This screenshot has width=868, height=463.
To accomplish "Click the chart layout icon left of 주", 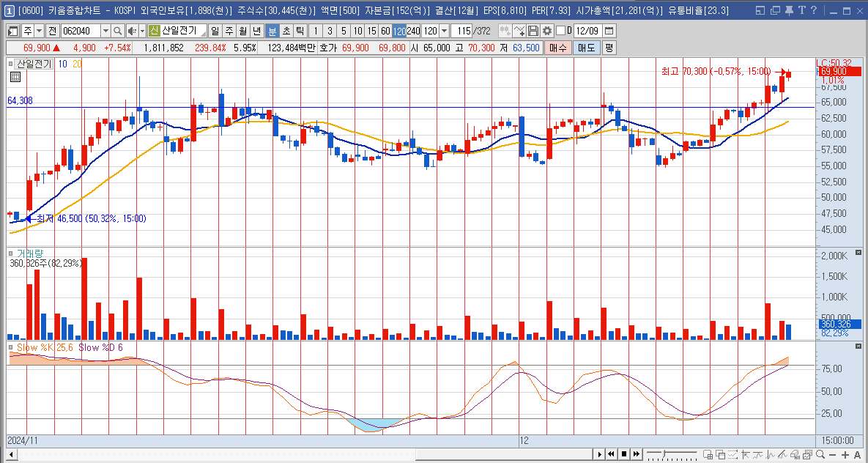I will click(13, 31).
